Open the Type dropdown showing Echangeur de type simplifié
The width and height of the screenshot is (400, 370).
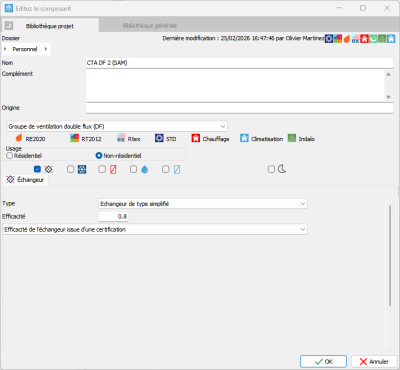203,204
